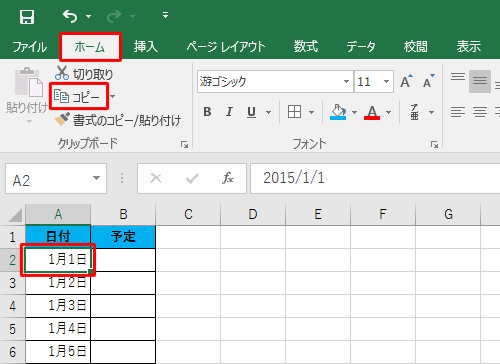Image resolution: width=500 pixels, height=364 pixels.
Task: Click the Name Box showing A2
Action: coord(48,179)
